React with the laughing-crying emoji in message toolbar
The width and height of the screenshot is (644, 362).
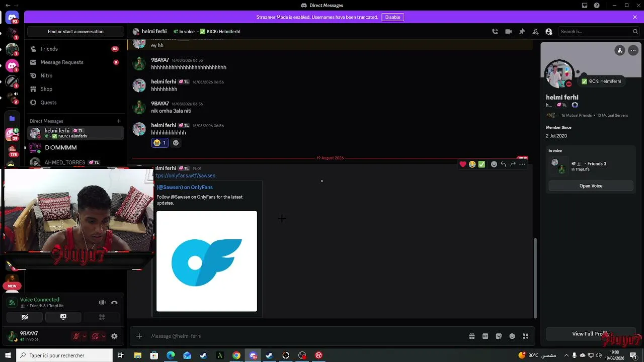tap(472, 164)
